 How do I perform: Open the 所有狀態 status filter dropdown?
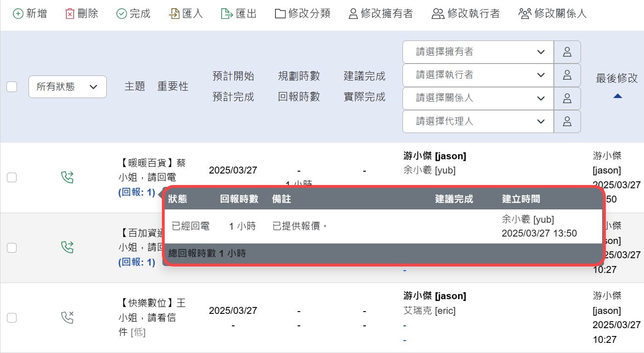pyautogui.click(x=68, y=87)
